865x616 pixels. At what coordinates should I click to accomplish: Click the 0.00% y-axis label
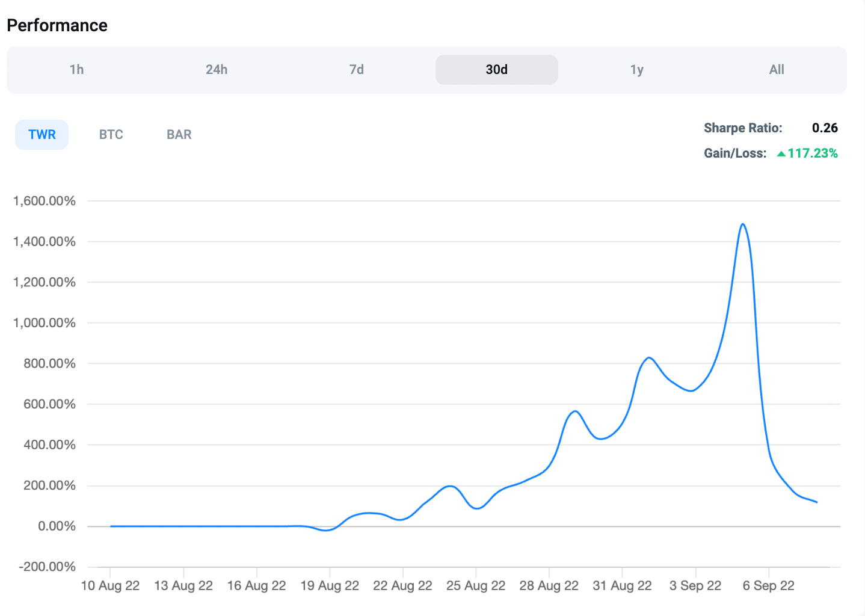tap(57, 526)
